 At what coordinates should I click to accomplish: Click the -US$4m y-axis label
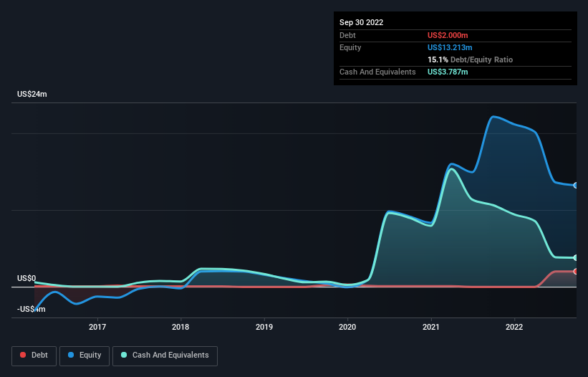pyautogui.click(x=31, y=309)
